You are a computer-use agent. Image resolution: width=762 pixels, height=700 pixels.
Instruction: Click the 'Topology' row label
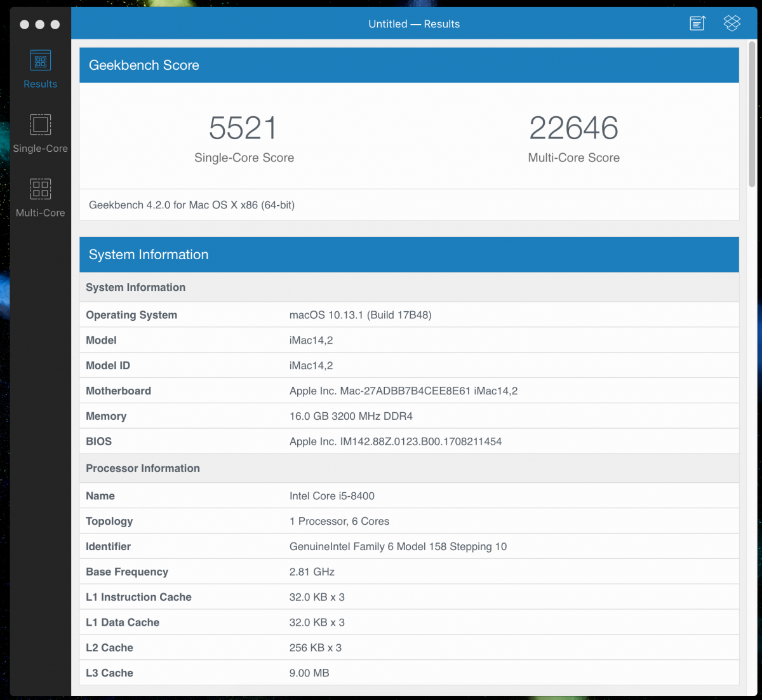pyautogui.click(x=109, y=522)
